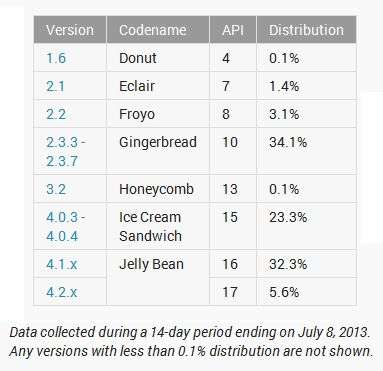Open the 3.2 version link

56,189
